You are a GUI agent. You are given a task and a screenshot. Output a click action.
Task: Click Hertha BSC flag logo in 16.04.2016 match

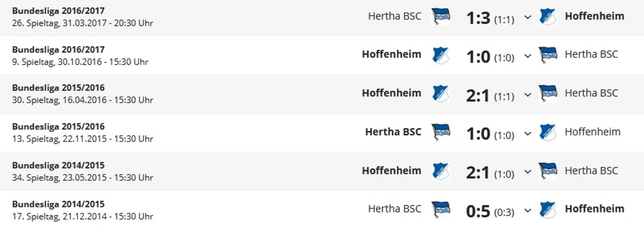548,94
